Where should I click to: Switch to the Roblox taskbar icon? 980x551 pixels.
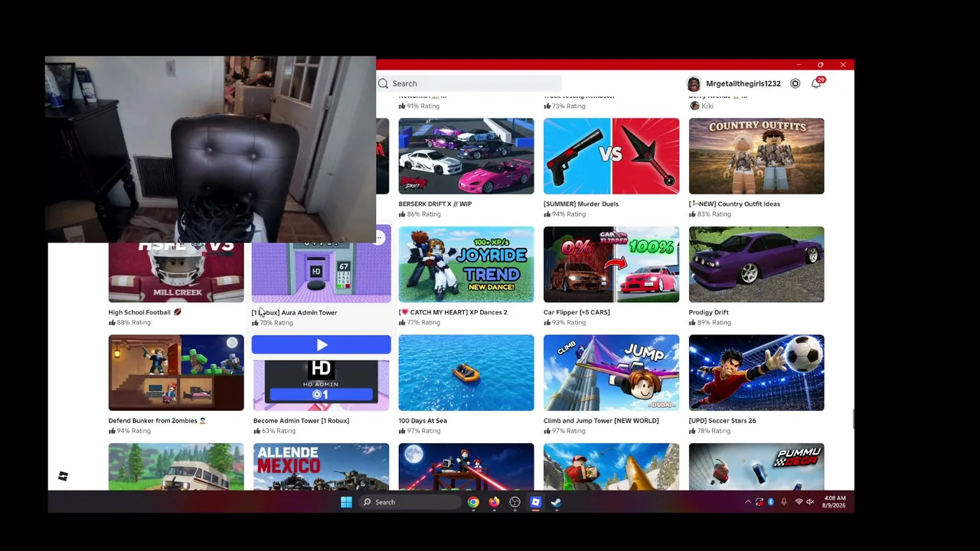[535, 502]
